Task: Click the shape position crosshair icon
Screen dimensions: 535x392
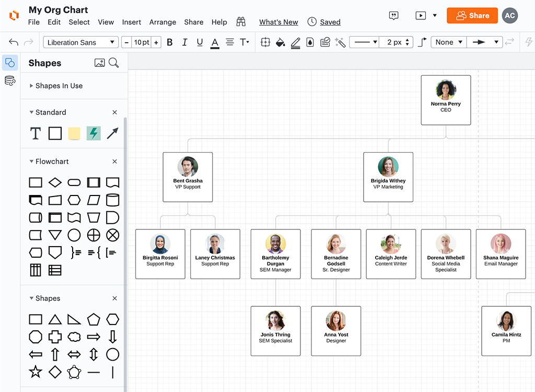Action: coord(265,42)
